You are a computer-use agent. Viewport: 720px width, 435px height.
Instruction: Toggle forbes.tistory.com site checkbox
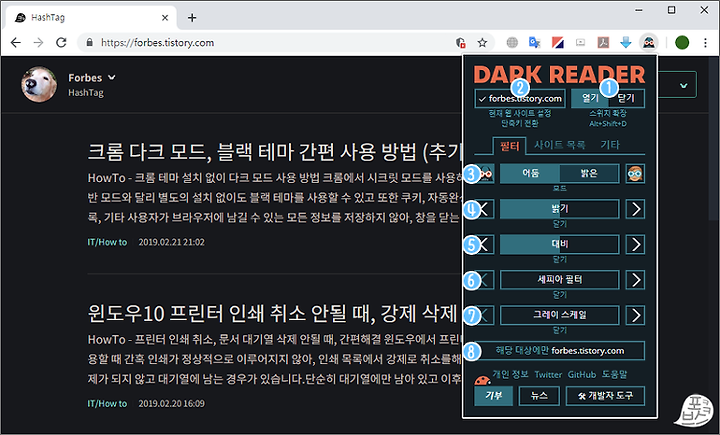(x=520, y=98)
